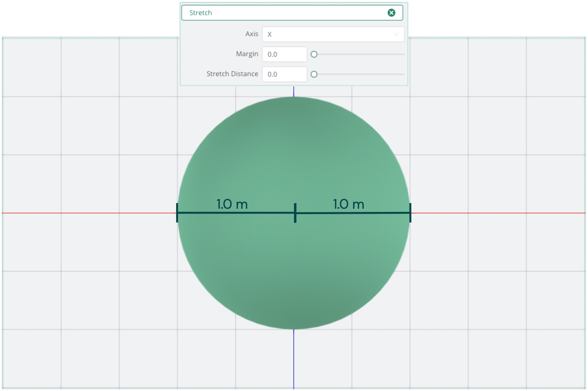The image size is (588, 391).
Task: Click the Stretch Distance label text
Action: pos(232,74)
